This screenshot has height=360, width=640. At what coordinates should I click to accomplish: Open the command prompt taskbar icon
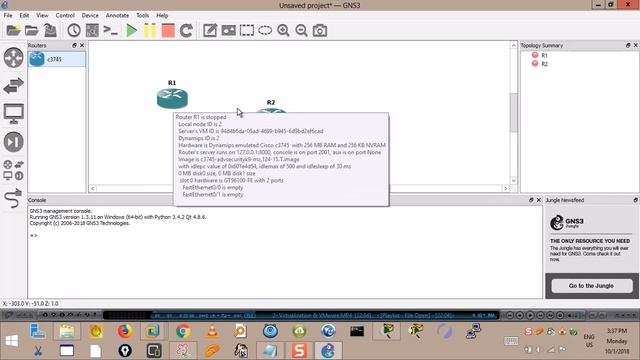[x=357, y=331]
